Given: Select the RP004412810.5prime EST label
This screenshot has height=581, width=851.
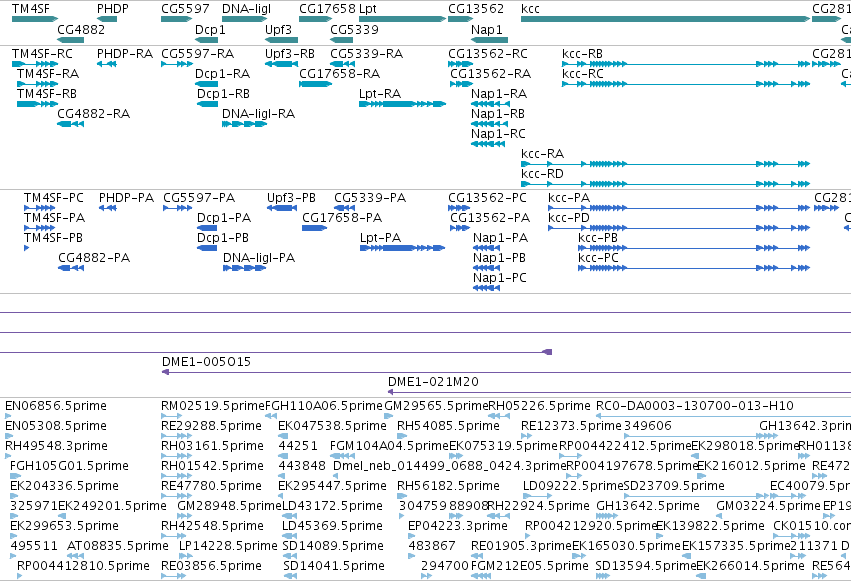Looking at the screenshot, I should click(x=83, y=566).
